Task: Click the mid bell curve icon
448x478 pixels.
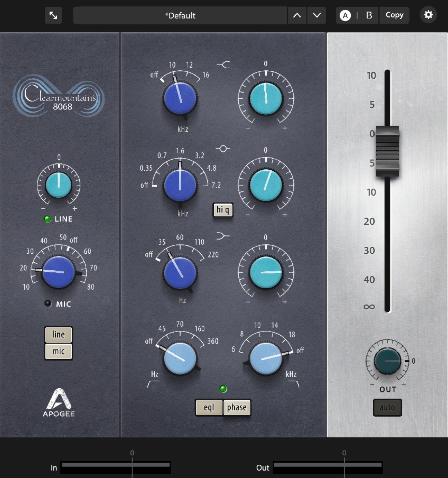Action: click(223, 149)
